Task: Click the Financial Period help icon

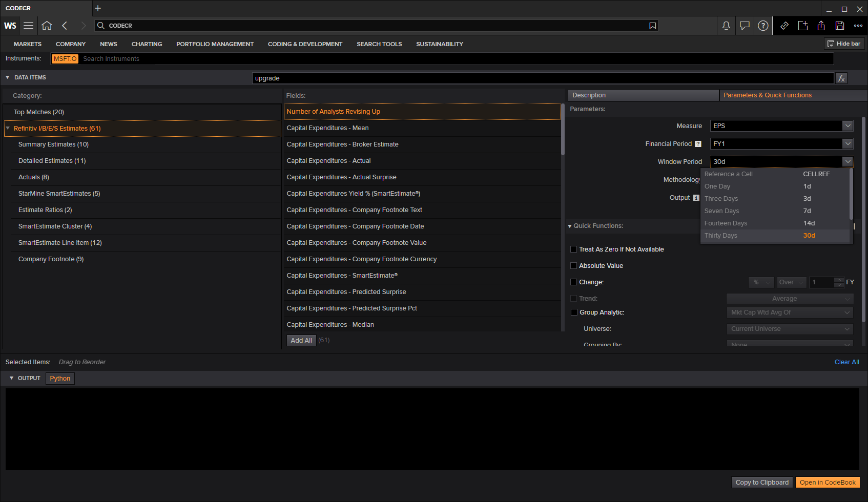Action: click(x=698, y=144)
